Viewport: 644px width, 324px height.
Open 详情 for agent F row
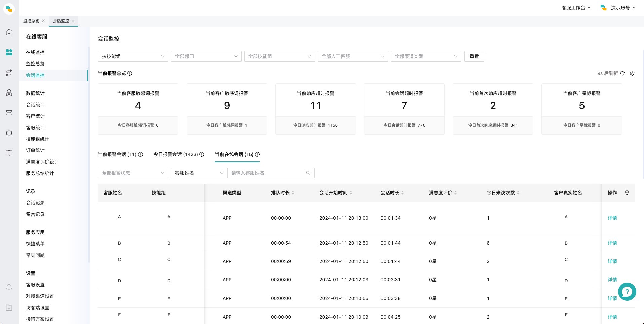(612, 317)
